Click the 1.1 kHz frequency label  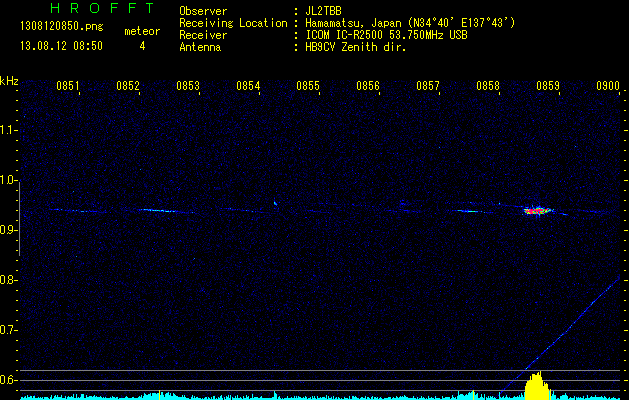(x=7, y=130)
